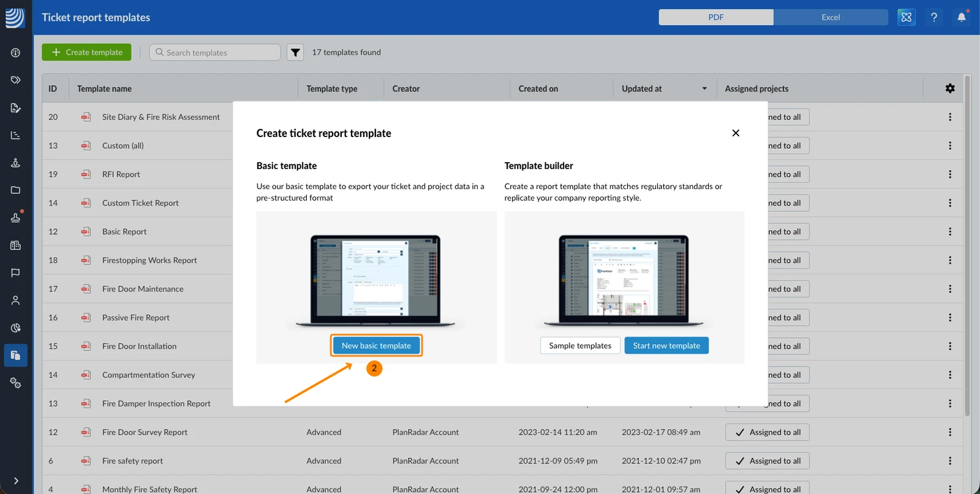Click the notifications bell icon

click(962, 17)
